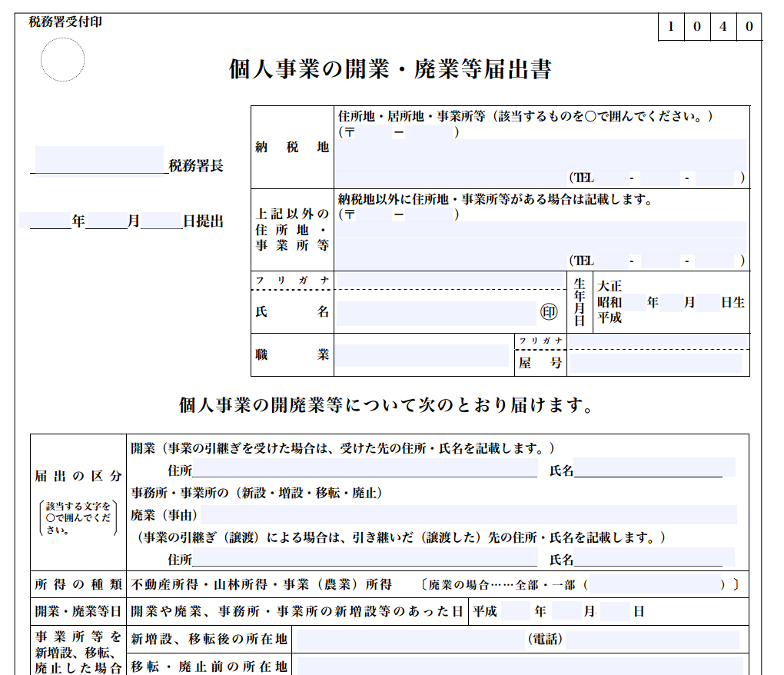
Task: Circle 新設 in the 事務所・事業所 line
Action: coord(257,494)
